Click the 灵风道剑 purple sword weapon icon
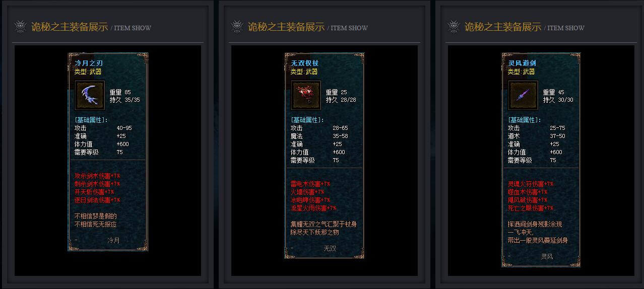 (x=524, y=95)
